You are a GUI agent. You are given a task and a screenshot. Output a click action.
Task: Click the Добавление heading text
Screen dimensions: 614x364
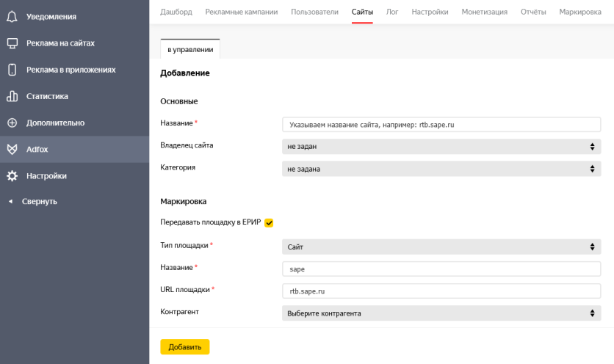pos(185,73)
